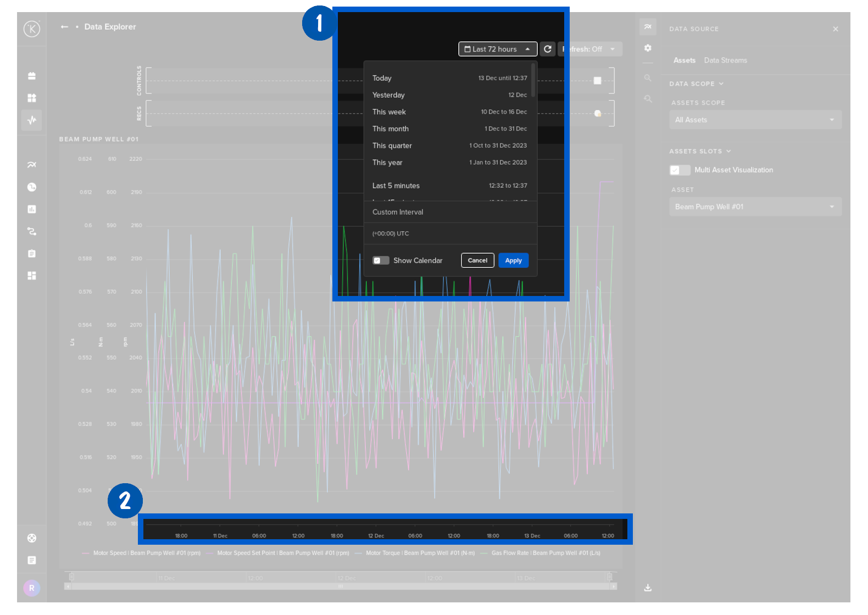This screenshot has height=615, width=868.
Task: Close the Data Source panel
Action: pyautogui.click(x=835, y=29)
